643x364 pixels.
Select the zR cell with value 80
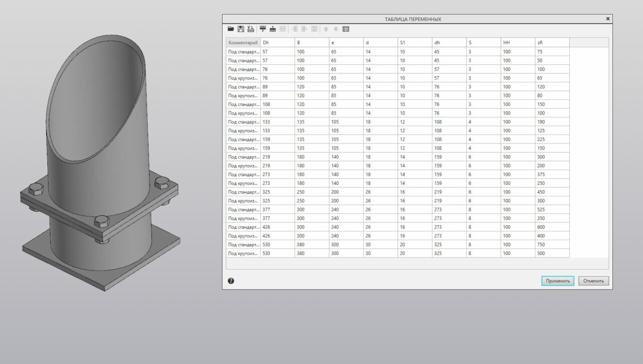tap(552, 95)
